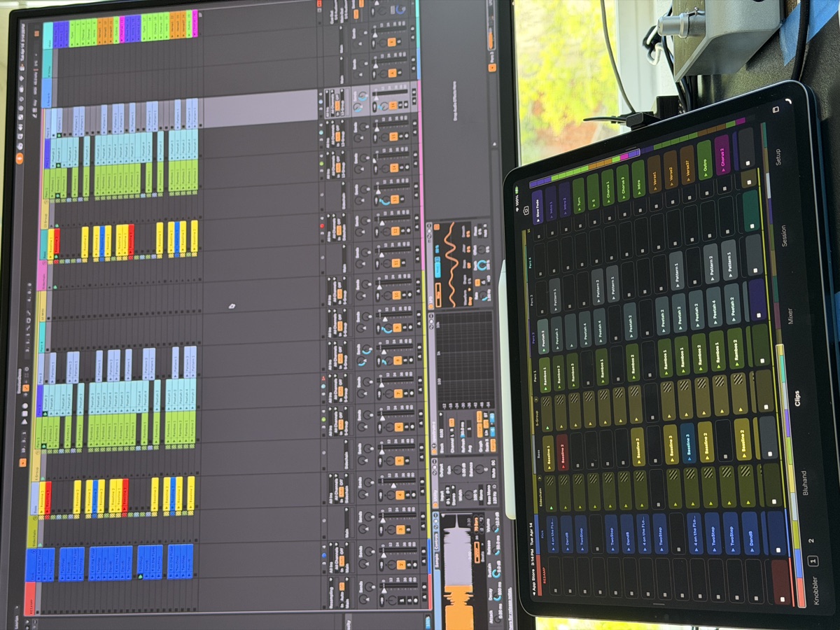Launch the Intro 1 scene
840x630 pixels.
pyautogui.click(x=552, y=203)
